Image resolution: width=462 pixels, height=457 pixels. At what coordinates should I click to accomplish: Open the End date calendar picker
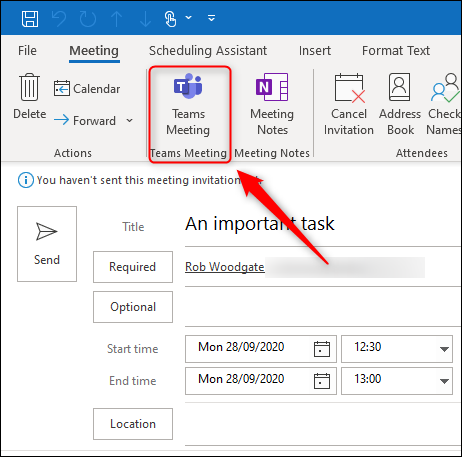coord(322,381)
